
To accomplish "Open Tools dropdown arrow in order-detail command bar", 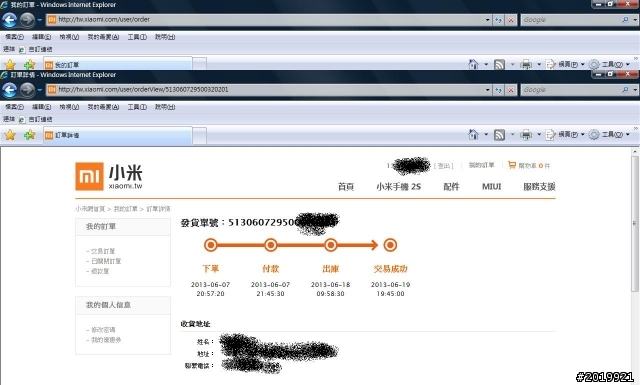I will tap(628, 134).
